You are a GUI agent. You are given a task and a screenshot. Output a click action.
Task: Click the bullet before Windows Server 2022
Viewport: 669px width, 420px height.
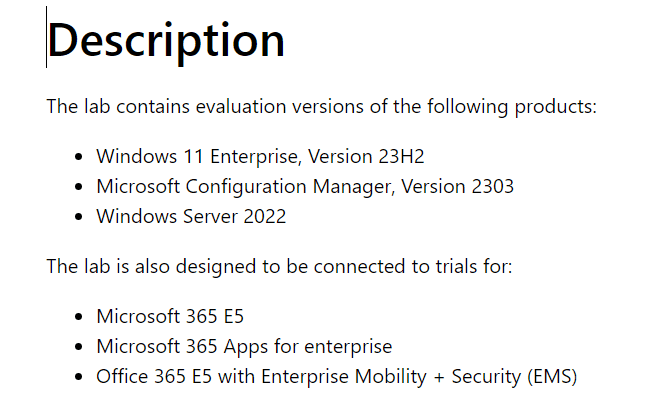click(x=78, y=217)
